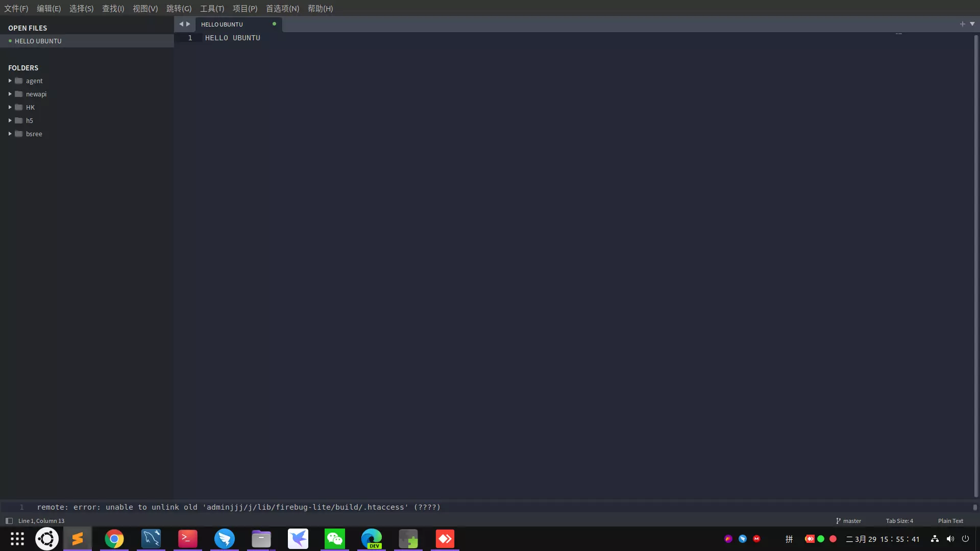Click the HELLO UBUNTU text on line 1
Screen dimensions: 980x551
(x=233, y=38)
